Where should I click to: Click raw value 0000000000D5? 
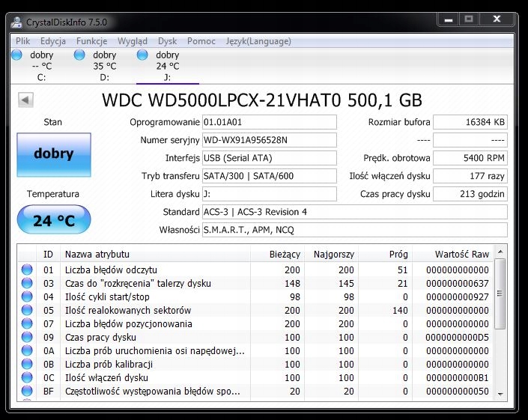click(457, 337)
